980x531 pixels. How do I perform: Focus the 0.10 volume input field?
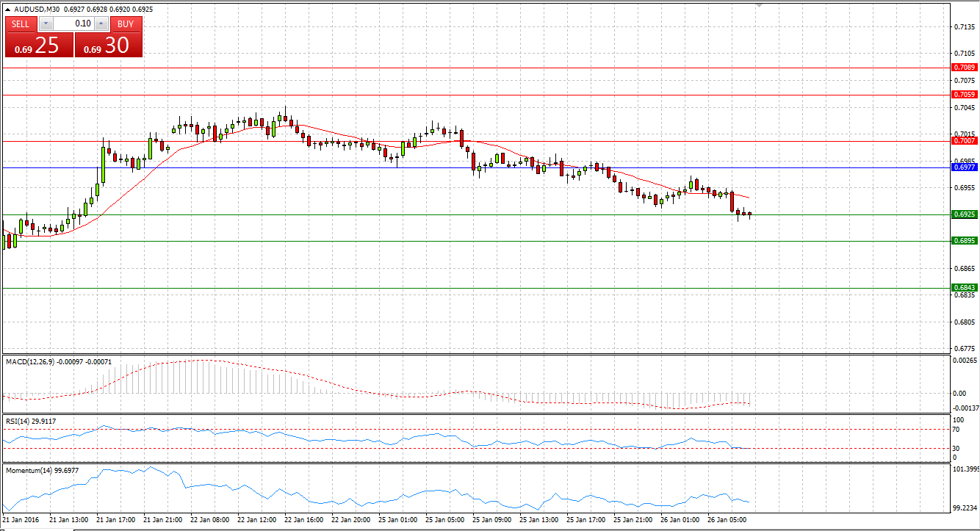click(73, 24)
